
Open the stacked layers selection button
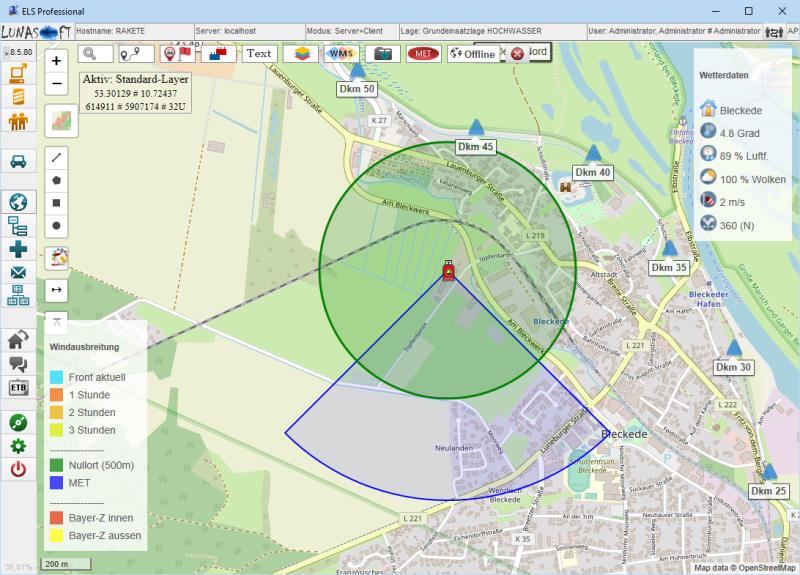point(300,54)
